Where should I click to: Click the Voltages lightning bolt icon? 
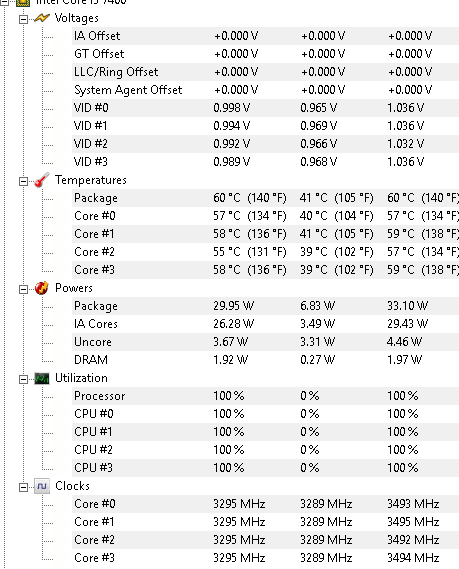(x=42, y=18)
